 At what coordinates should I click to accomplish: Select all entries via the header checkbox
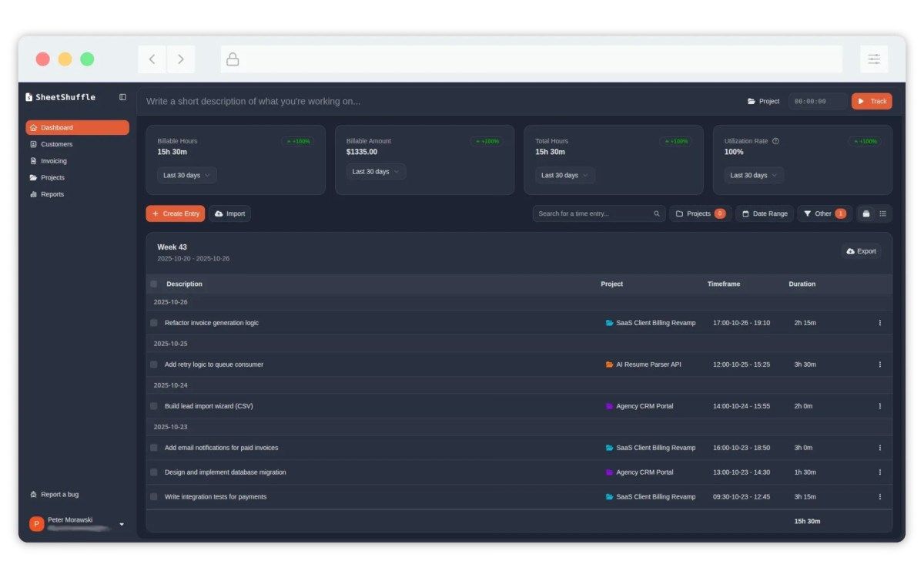(153, 284)
